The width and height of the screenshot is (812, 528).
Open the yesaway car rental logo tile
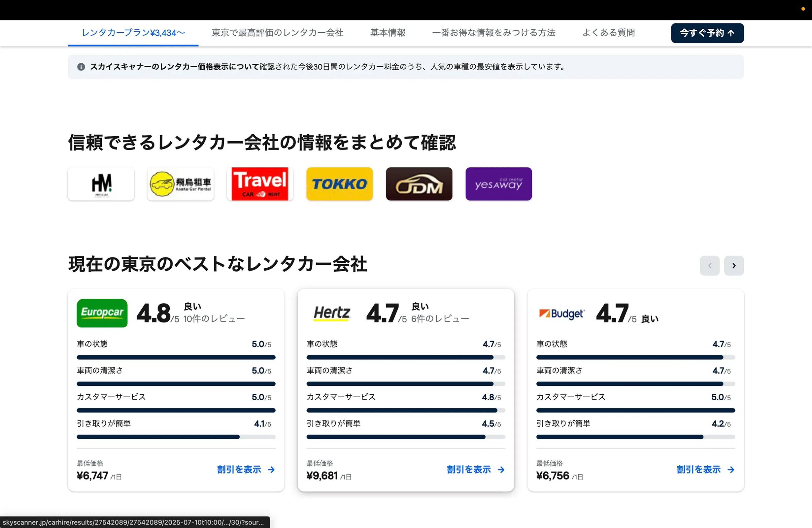pyautogui.click(x=498, y=184)
